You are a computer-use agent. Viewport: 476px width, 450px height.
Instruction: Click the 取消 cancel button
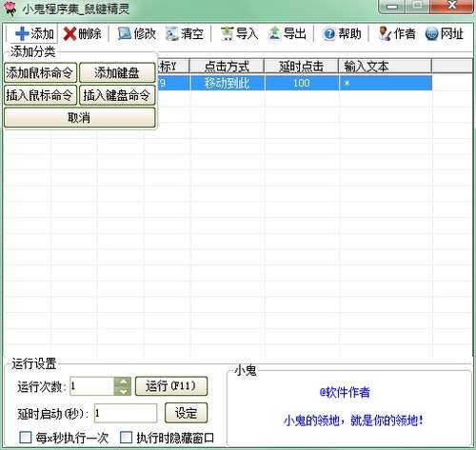pos(80,118)
